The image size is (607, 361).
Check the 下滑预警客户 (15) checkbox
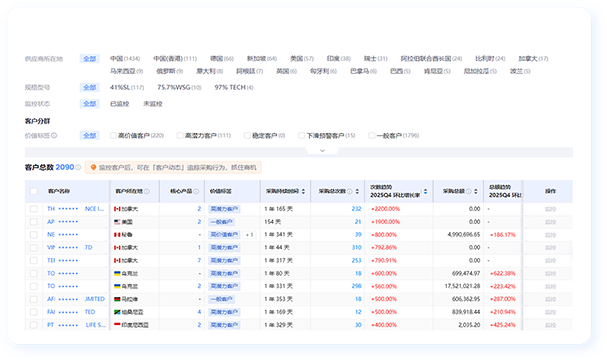click(301, 135)
